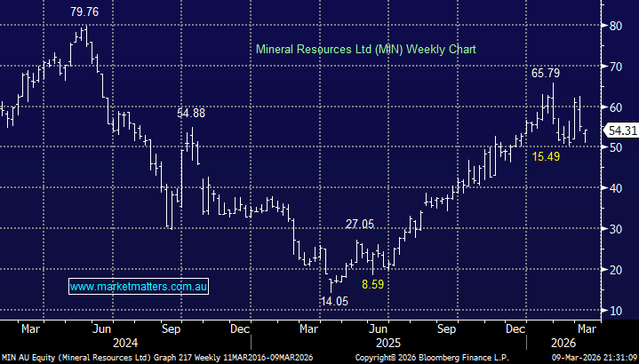
Task: Click the 40 level on price axis
Action: (x=613, y=188)
